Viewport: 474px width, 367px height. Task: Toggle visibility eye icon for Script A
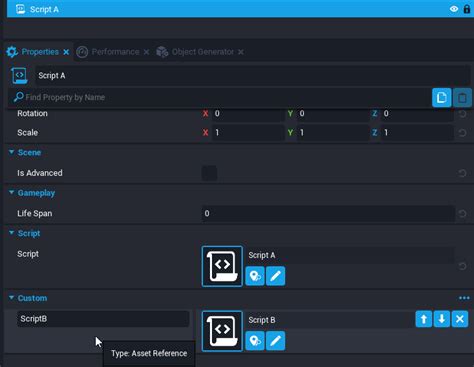454,9
